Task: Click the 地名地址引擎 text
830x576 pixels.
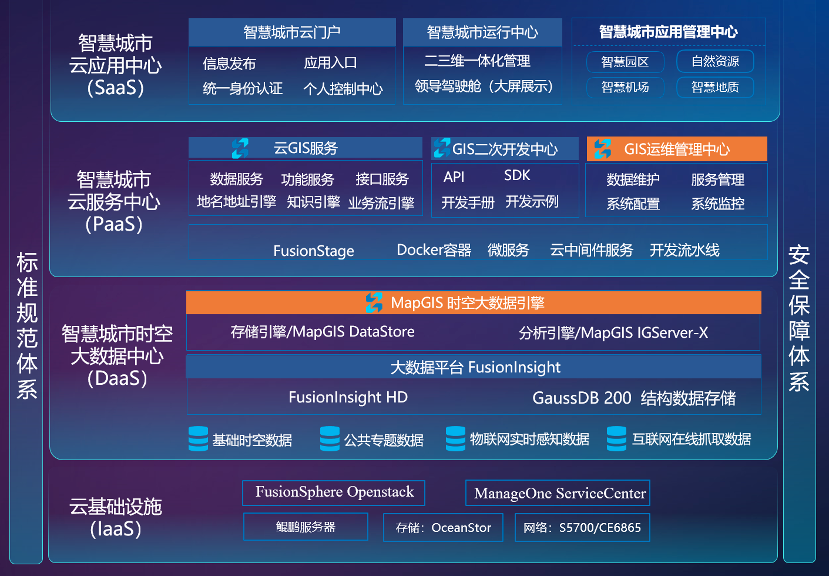Action: [x=237, y=202]
